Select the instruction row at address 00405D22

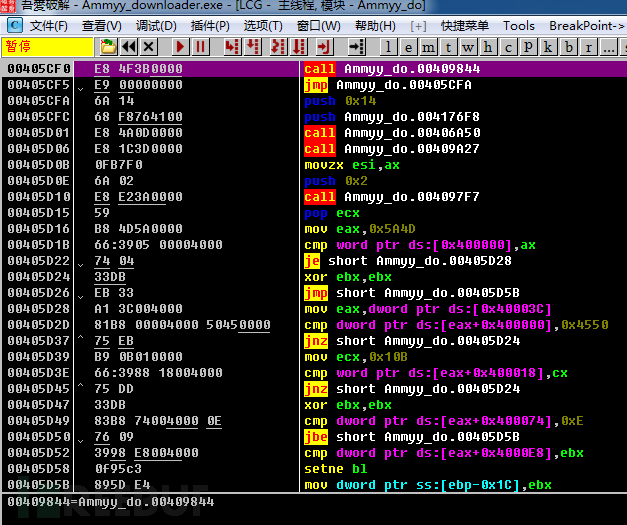click(150, 260)
